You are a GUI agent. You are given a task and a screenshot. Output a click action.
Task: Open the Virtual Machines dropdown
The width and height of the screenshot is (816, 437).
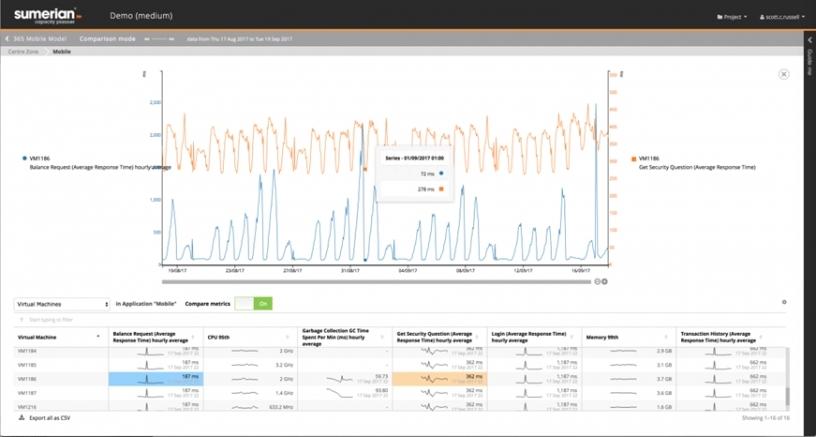[61, 304]
